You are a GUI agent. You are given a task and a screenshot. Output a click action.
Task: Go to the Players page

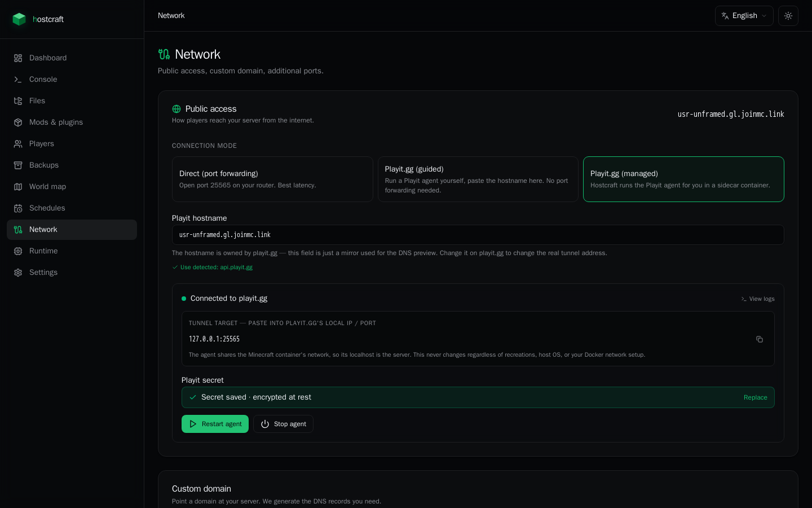pos(72,144)
